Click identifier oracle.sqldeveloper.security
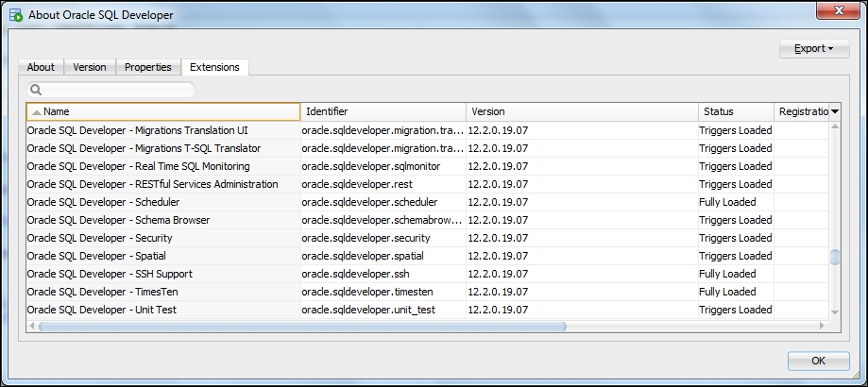Viewport: 868px width, 387px height. coord(366,238)
